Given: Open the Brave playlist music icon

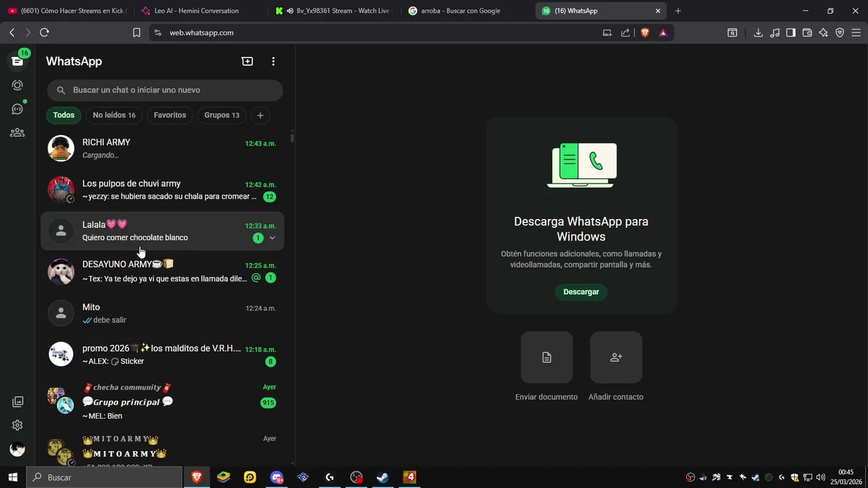Looking at the screenshot, I should point(775,33).
